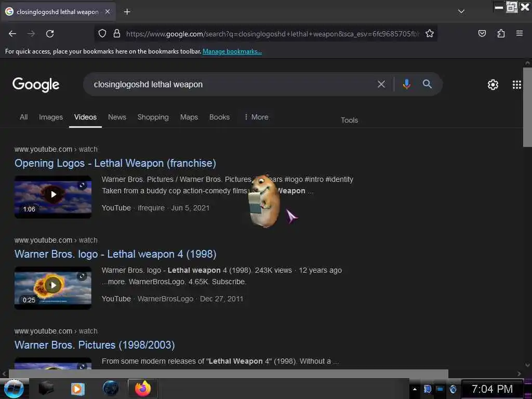
Task: Click the 7:04 PM taskbar clock
Action: (492, 389)
